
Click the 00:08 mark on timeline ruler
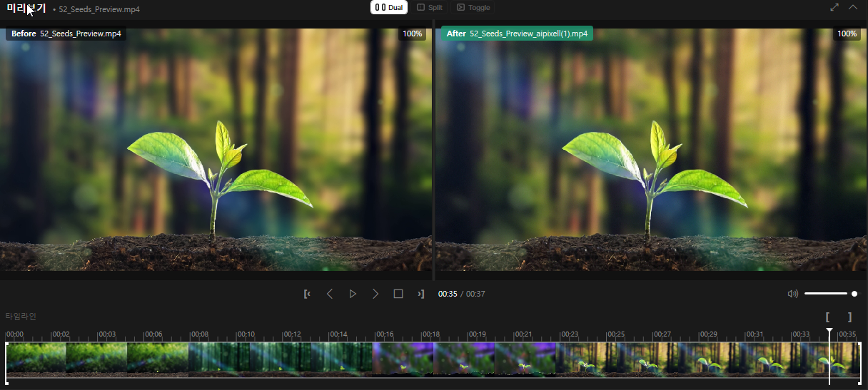pyautogui.click(x=199, y=334)
